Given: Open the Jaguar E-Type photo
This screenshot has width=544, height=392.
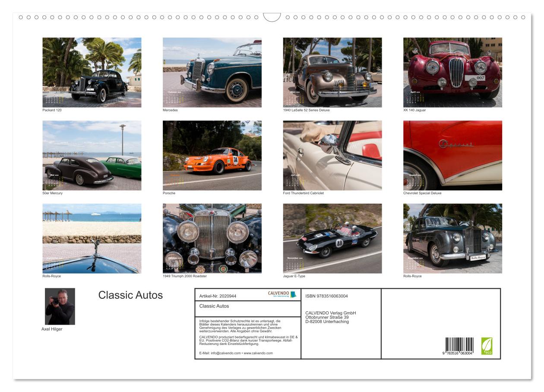Looking at the screenshot, I should click(x=332, y=238).
